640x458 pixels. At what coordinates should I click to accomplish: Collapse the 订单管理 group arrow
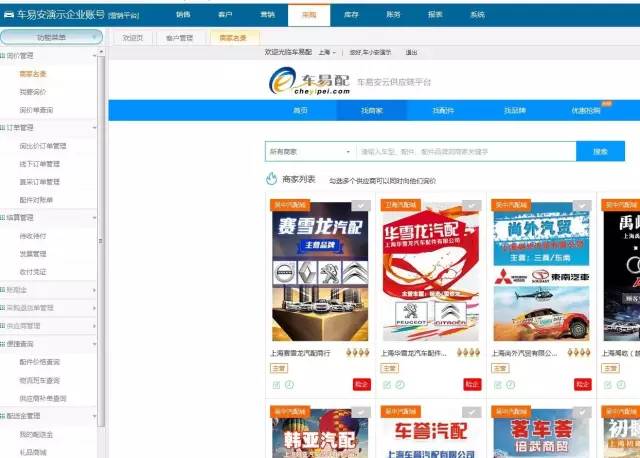pos(94,128)
